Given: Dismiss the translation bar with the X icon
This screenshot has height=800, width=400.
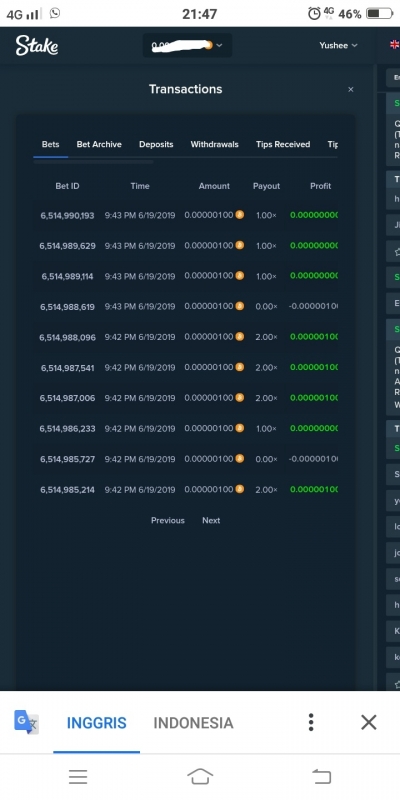Looking at the screenshot, I should (x=368, y=722).
